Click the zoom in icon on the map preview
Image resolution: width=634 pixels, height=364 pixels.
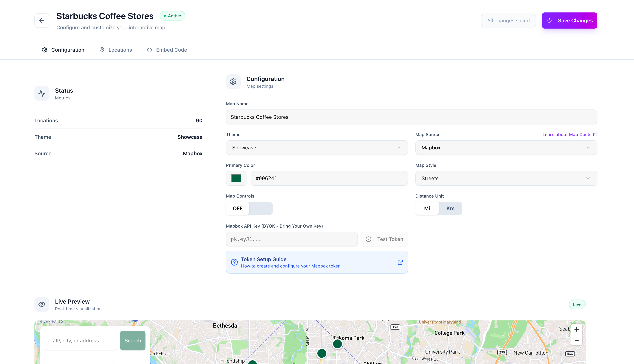click(x=577, y=329)
